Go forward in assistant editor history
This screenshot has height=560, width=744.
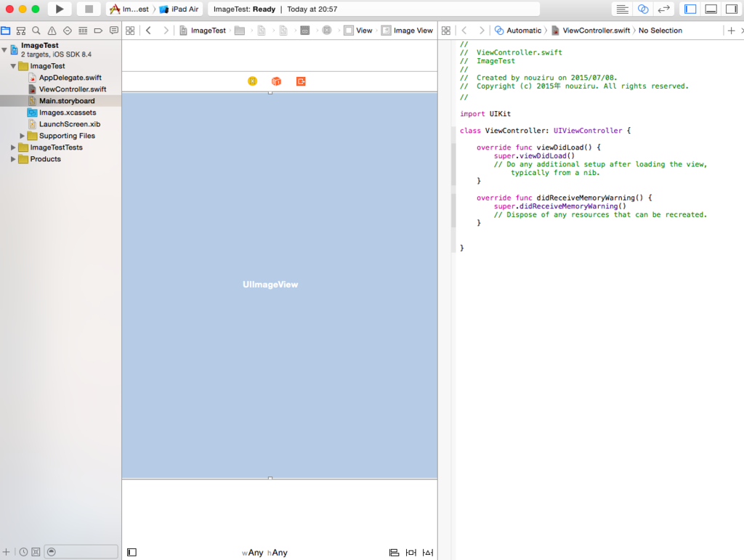coord(482,31)
